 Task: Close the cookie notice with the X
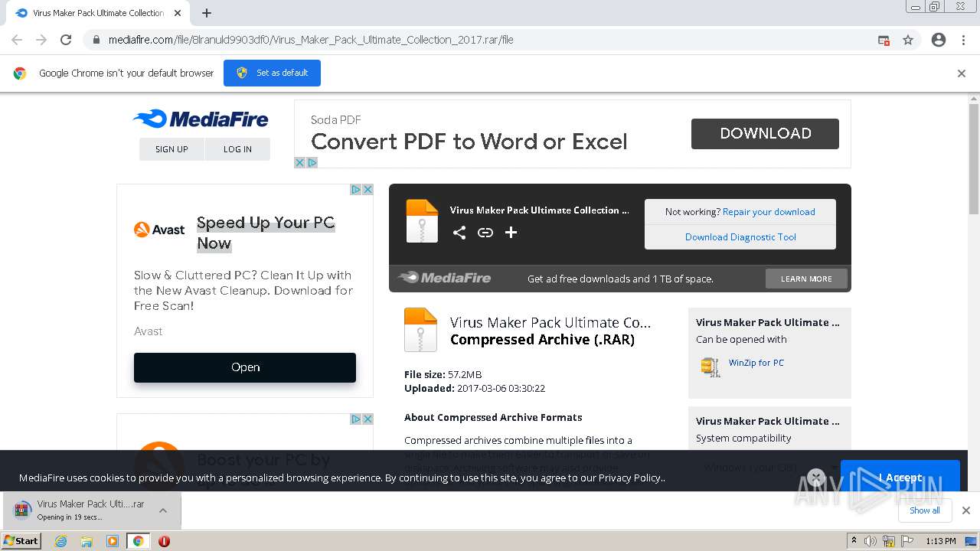(816, 478)
